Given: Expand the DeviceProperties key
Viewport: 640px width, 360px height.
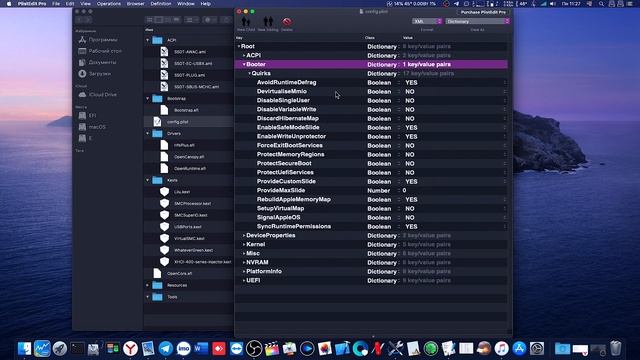Looking at the screenshot, I should coord(244,236).
